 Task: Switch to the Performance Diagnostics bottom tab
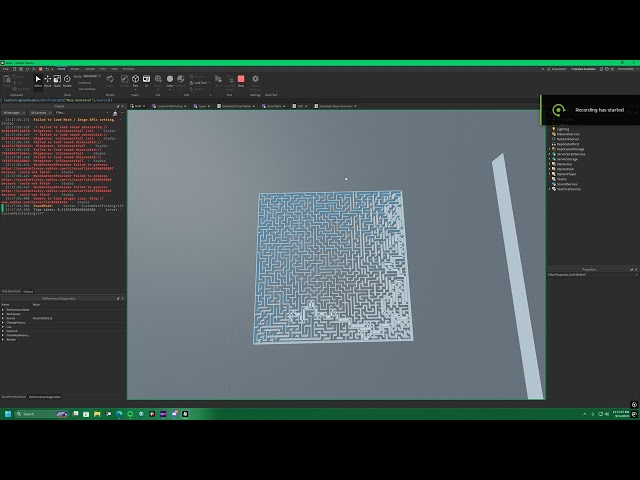coord(44,397)
